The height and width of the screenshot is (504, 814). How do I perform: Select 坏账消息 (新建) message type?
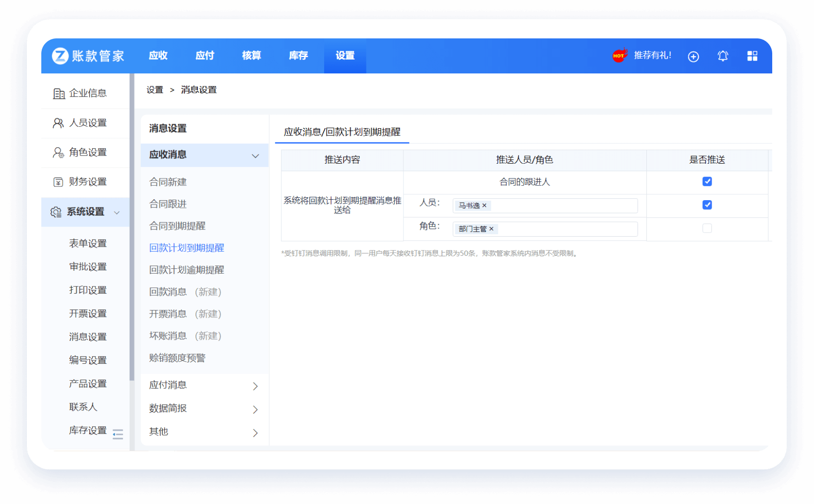[185, 336]
